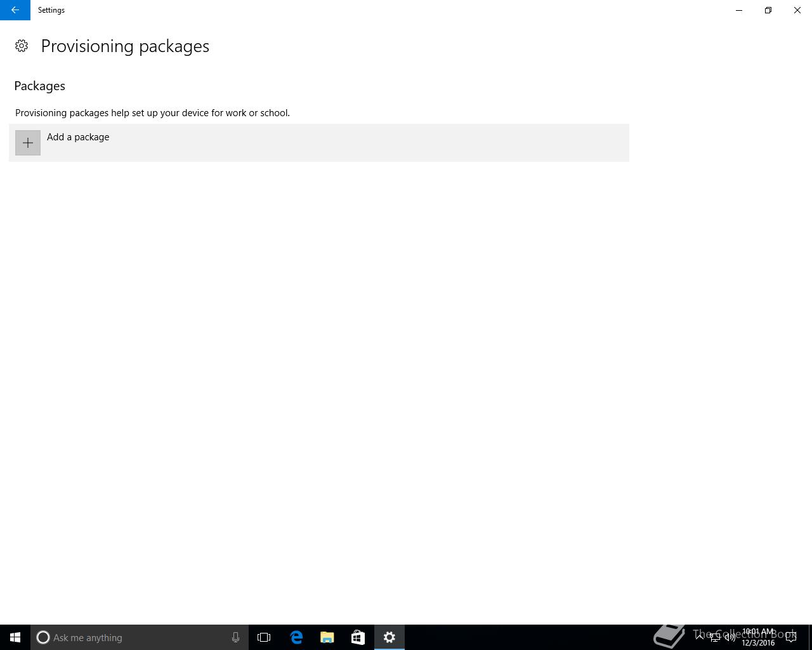This screenshot has width=812, height=650.
Task: Open the network status tray icon
Action: point(715,637)
